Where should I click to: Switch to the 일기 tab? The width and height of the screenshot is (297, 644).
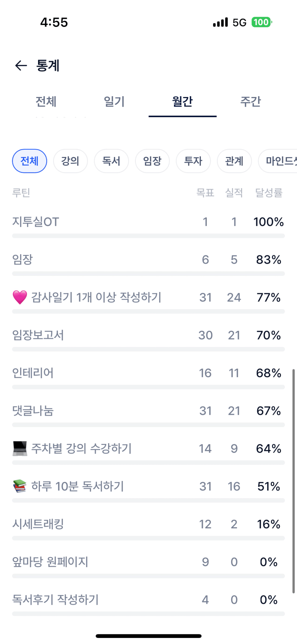[x=114, y=102]
